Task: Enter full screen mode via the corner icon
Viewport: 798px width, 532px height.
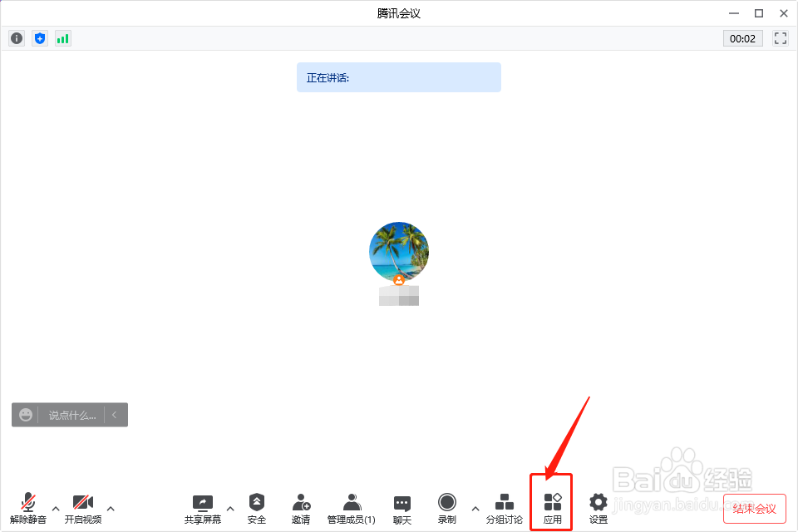Action: (780, 38)
